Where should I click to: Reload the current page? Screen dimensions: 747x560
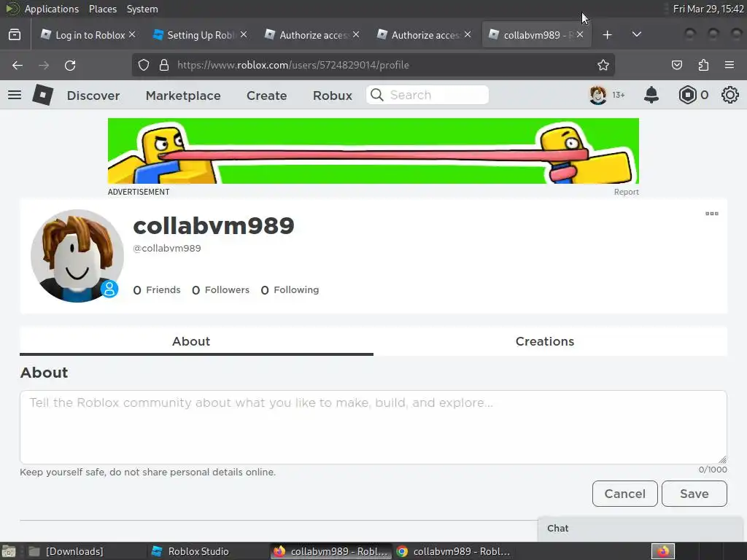coord(70,65)
